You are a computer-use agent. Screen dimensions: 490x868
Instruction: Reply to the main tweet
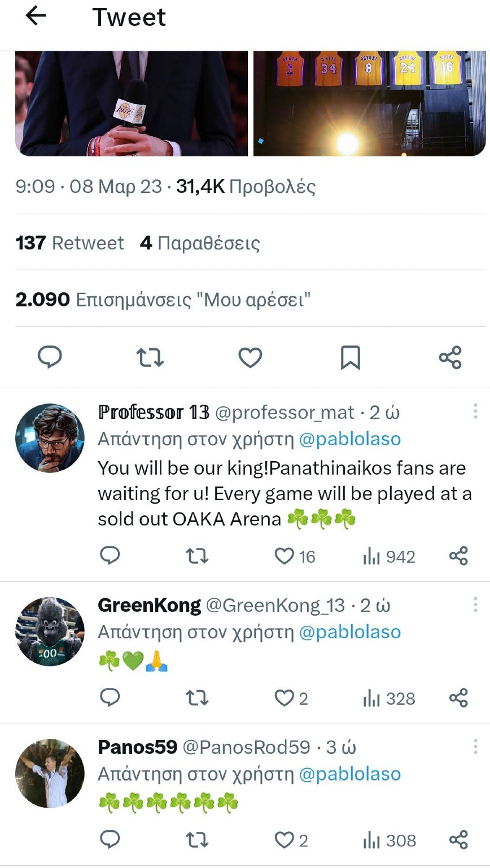point(50,357)
